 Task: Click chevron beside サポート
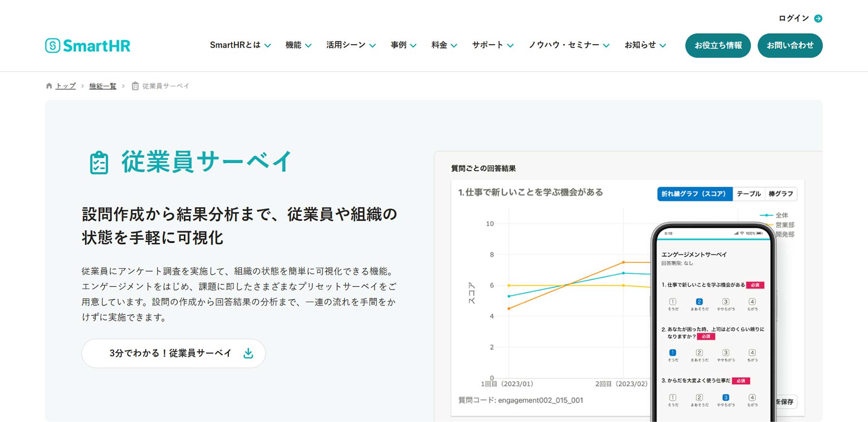(x=510, y=46)
